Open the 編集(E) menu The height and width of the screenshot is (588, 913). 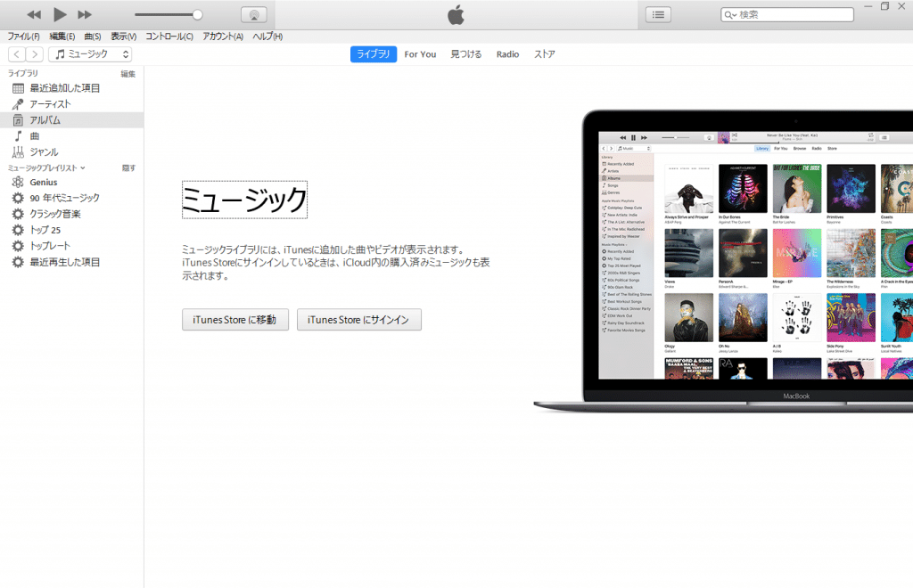click(62, 36)
